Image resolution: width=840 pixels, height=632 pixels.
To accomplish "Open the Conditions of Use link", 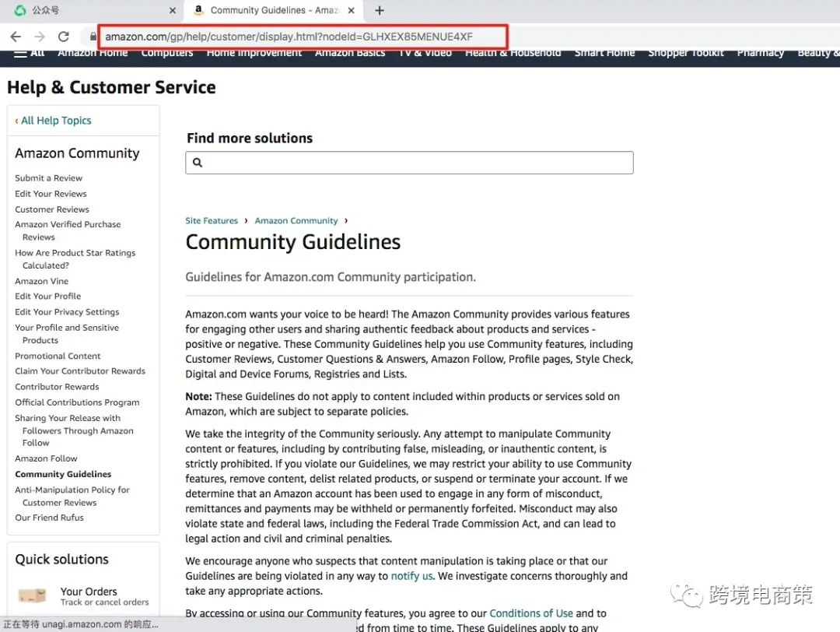I will pyautogui.click(x=531, y=613).
